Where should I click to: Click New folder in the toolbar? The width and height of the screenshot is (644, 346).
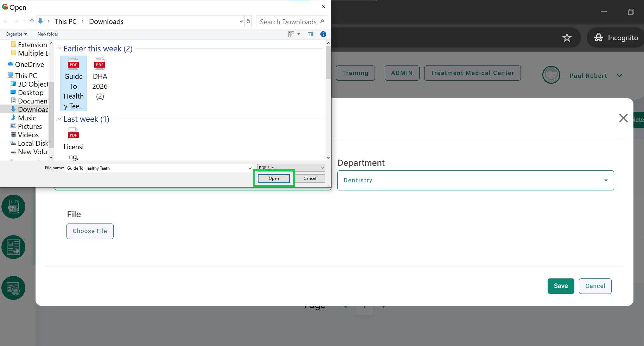click(48, 34)
